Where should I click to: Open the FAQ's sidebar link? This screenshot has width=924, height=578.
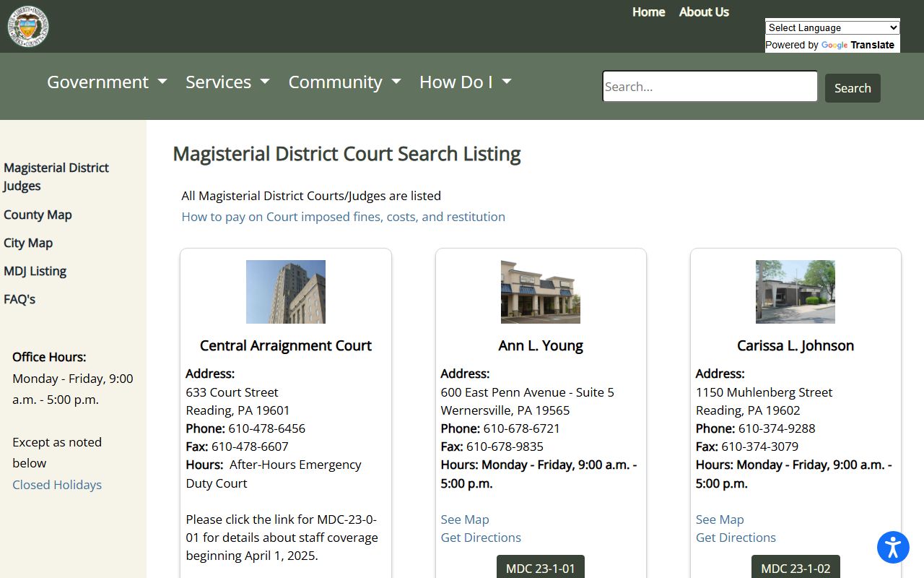pos(19,299)
